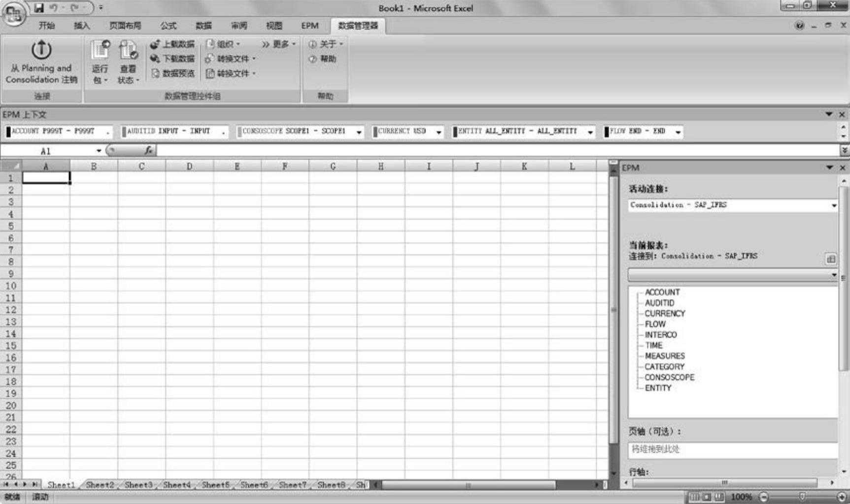This screenshot has height=504, width=850.
Task: Switch to the 数据 tab
Action: click(x=204, y=26)
